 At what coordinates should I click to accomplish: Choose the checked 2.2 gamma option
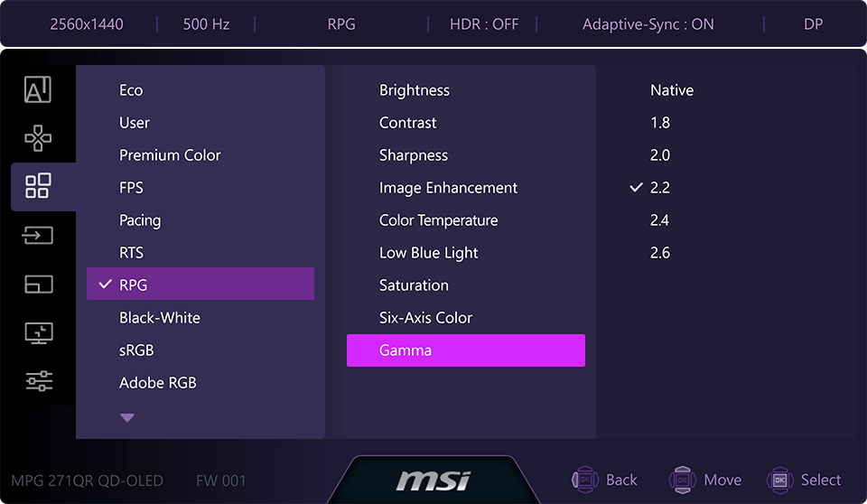point(660,188)
